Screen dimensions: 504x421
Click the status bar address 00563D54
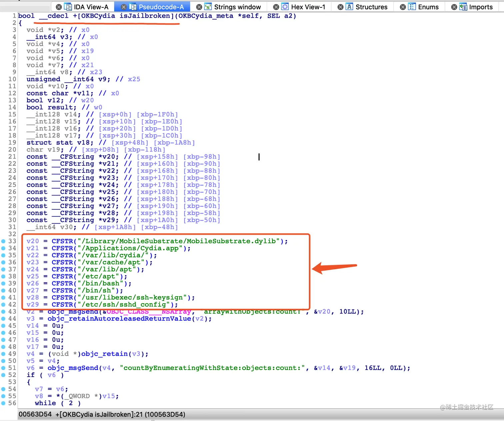tap(35, 414)
